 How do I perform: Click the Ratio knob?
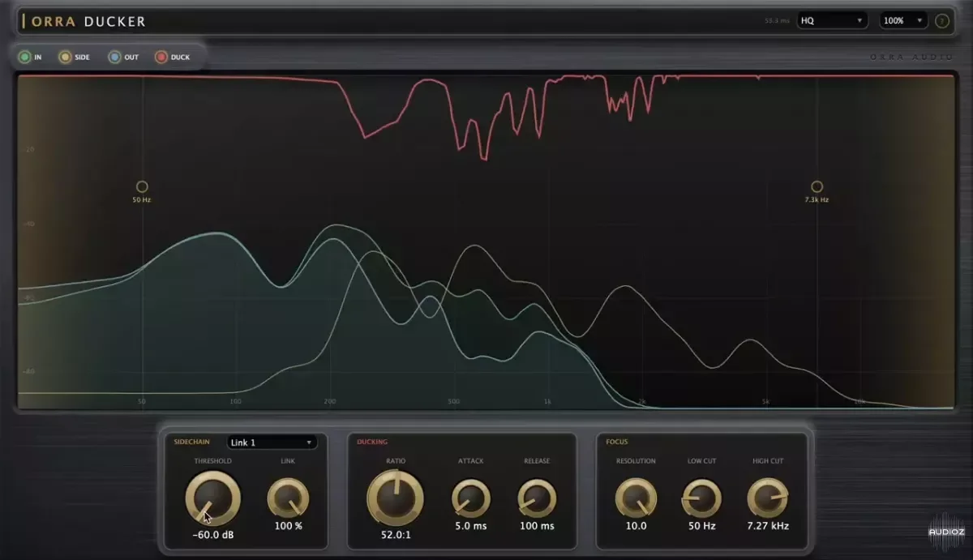tap(395, 498)
